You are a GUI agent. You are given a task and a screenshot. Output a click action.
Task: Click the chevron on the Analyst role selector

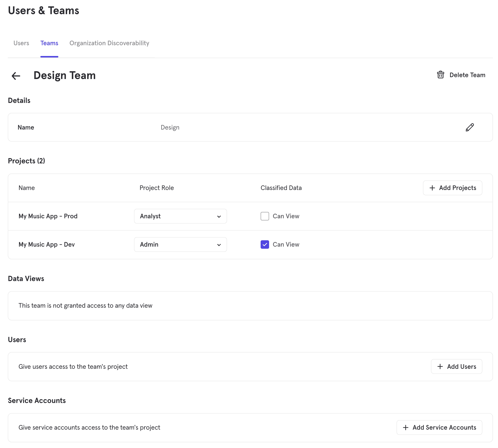pos(219,217)
